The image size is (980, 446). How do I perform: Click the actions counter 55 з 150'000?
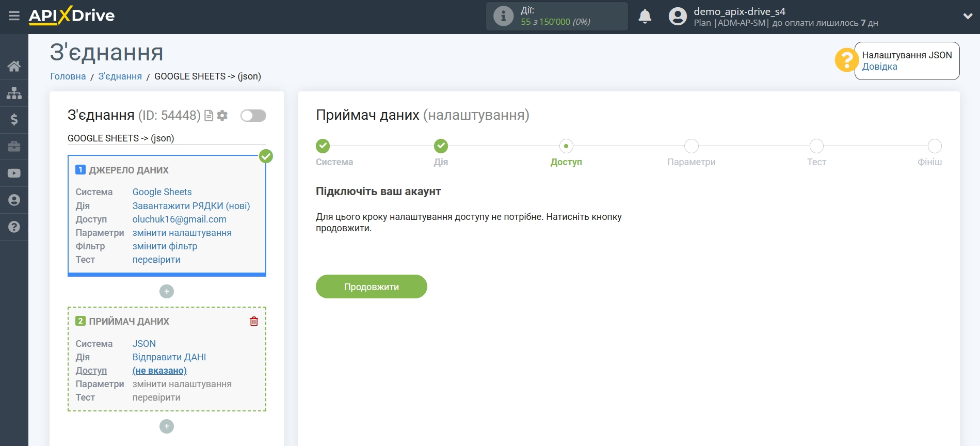[x=555, y=22]
